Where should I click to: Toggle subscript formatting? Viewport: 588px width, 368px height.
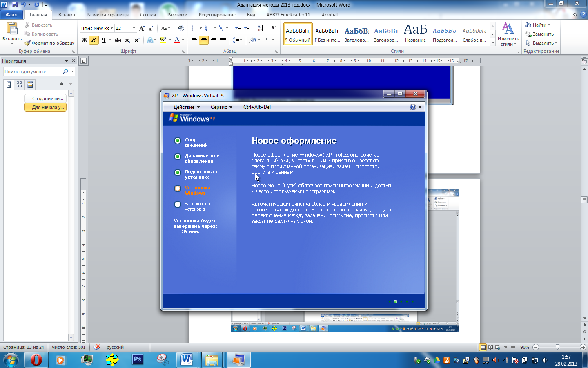[x=127, y=40]
